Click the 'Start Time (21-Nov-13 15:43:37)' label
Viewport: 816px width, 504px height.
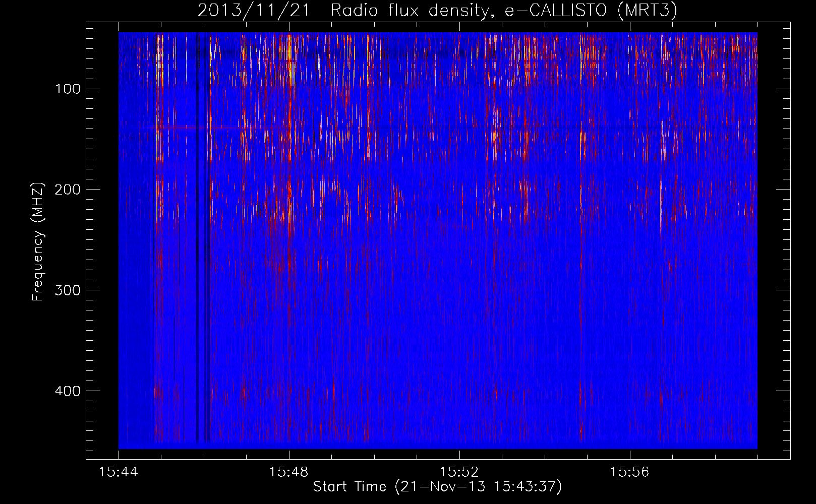click(437, 487)
